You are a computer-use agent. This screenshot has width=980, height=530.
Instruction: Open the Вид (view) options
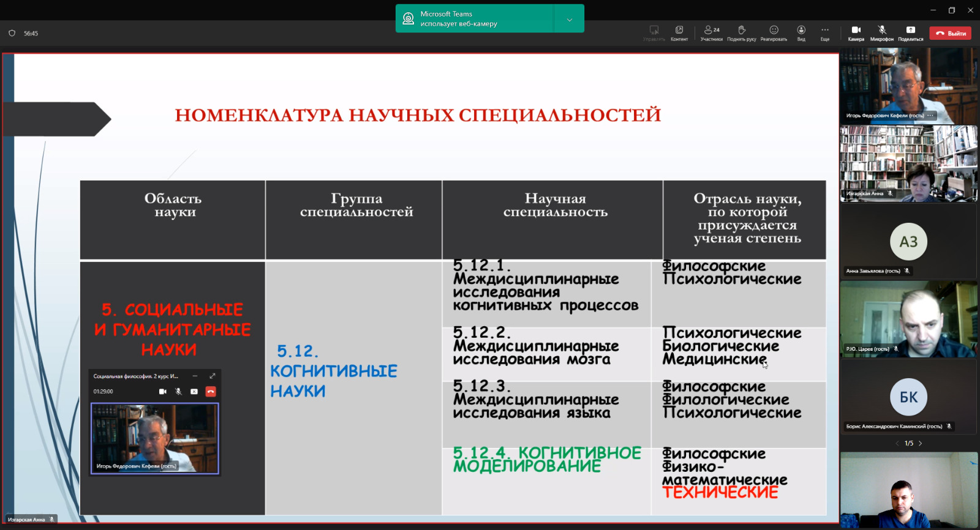click(x=801, y=32)
